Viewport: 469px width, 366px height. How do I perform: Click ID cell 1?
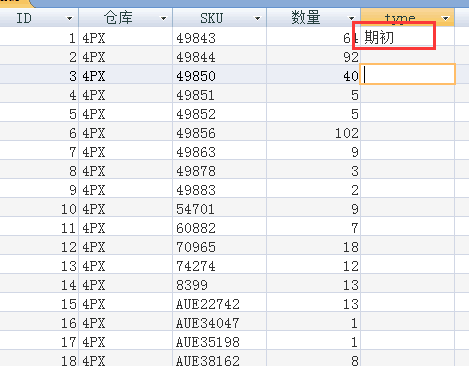pos(39,37)
